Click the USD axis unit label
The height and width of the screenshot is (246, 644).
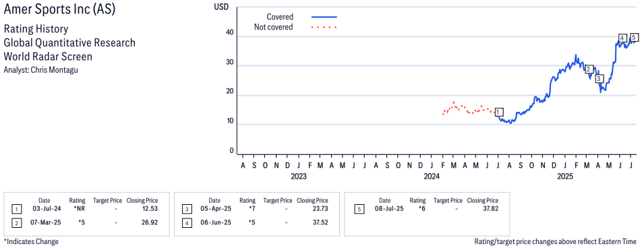coord(222,7)
